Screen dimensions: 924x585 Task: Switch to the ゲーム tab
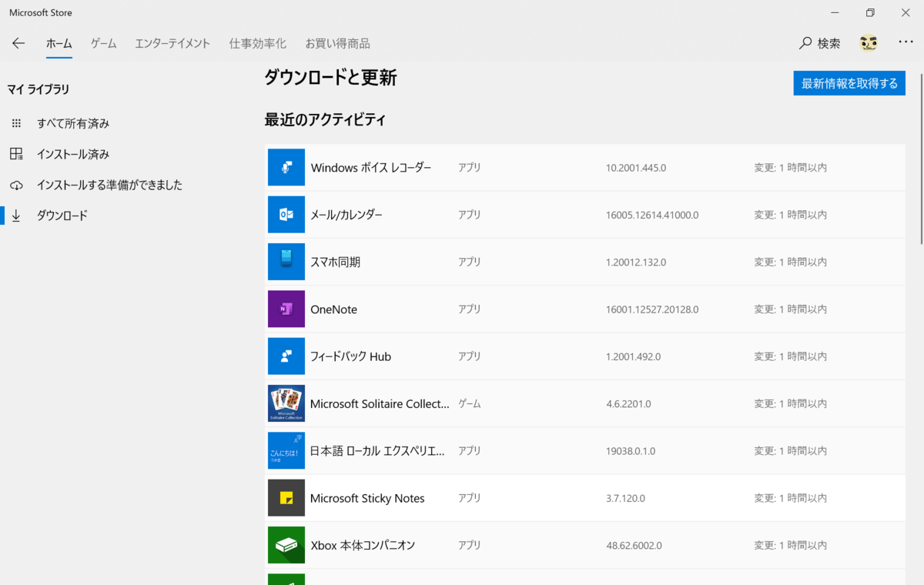(103, 43)
